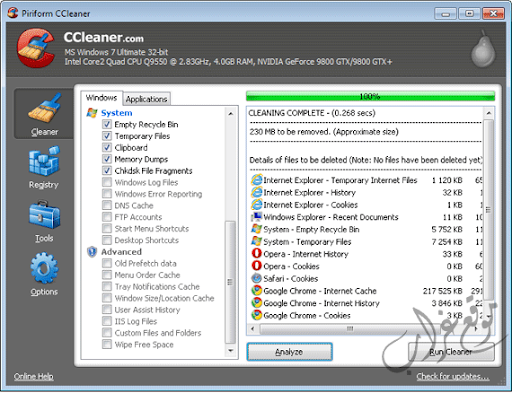The height and width of the screenshot is (393, 512).
Task: Uncheck Empty Recycle Bin
Action: pyautogui.click(x=107, y=124)
